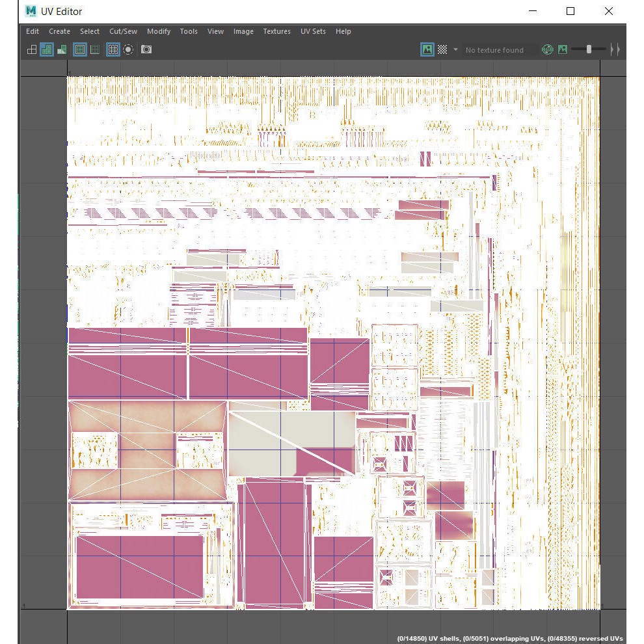Toggle UV distortion shading icon
The image size is (644, 644).
(x=62, y=49)
